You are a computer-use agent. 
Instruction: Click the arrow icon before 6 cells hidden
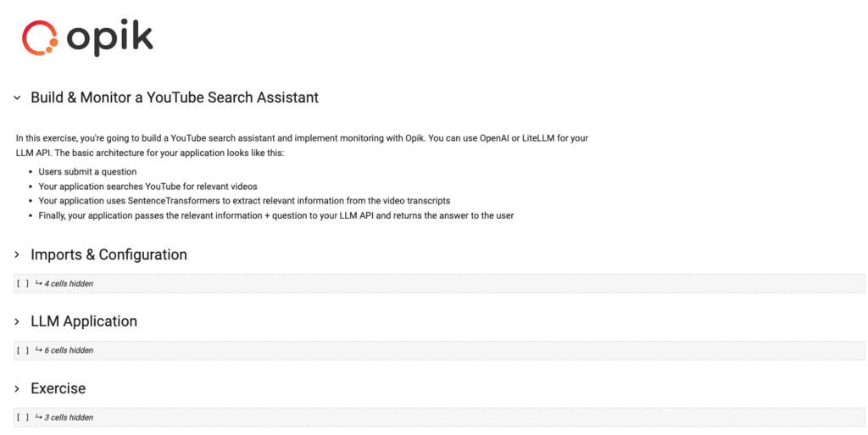[x=39, y=349]
